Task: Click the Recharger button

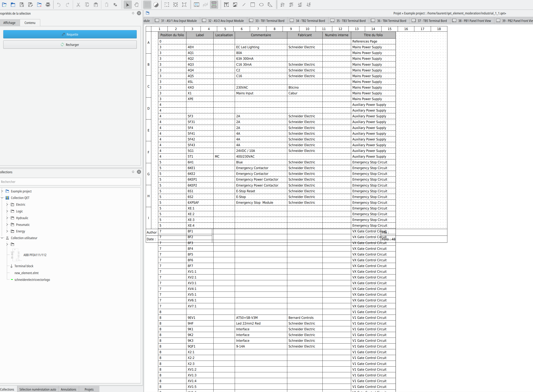Action: (70, 45)
